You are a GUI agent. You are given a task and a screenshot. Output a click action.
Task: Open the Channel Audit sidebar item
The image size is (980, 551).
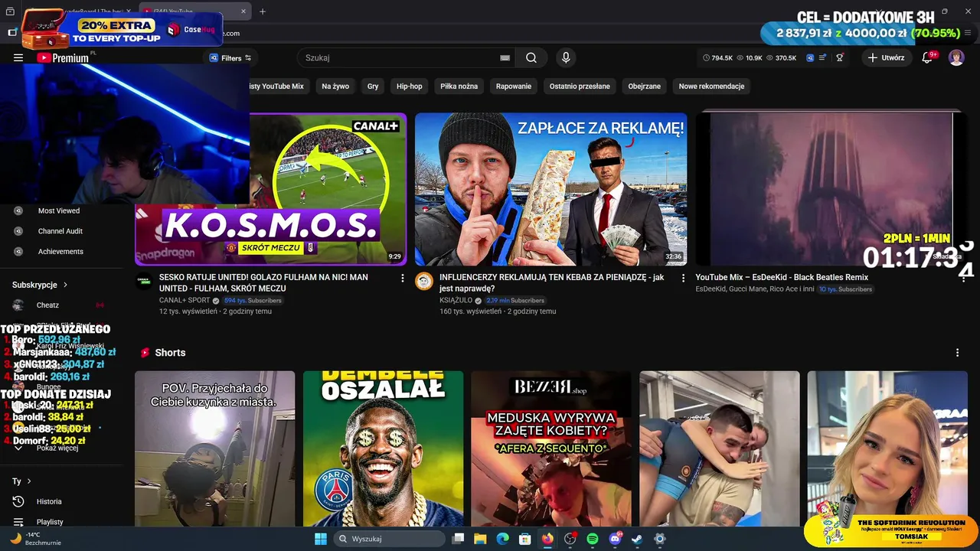click(x=61, y=231)
